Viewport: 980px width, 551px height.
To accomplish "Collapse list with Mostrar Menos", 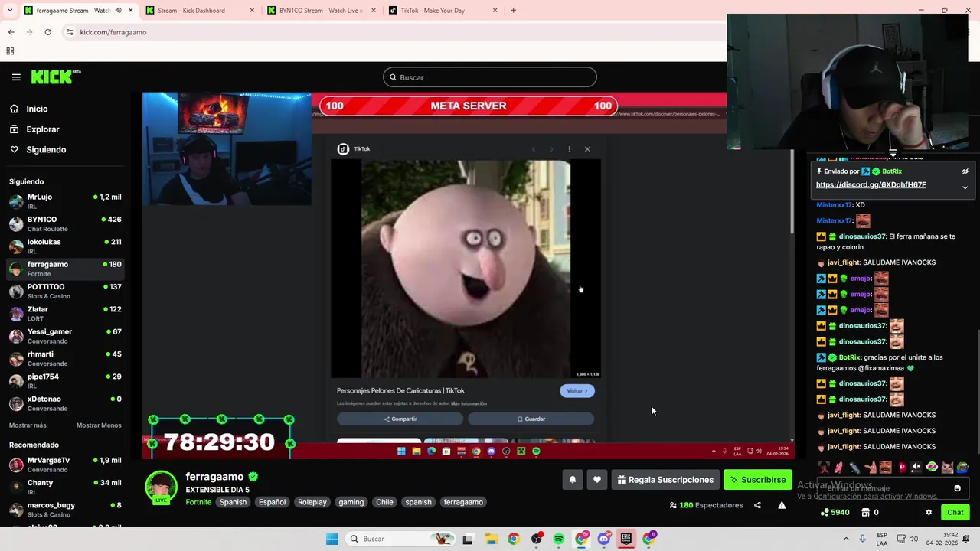I will 99,425.
